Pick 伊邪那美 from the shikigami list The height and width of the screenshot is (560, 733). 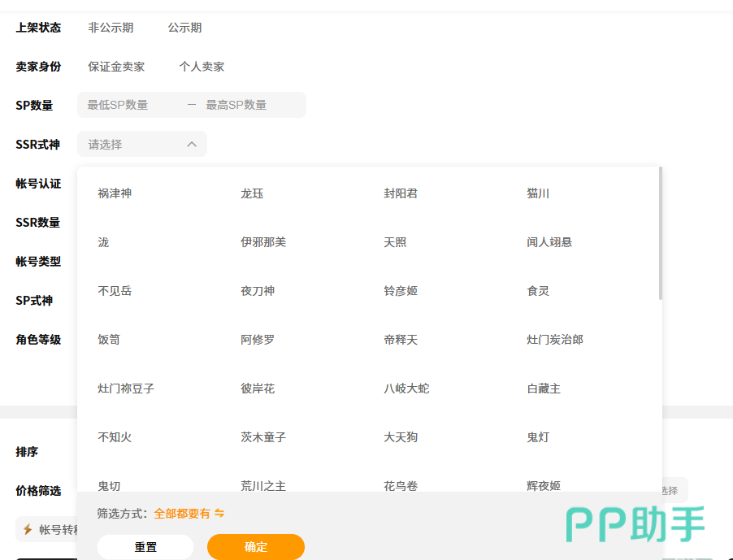(263, 242)
